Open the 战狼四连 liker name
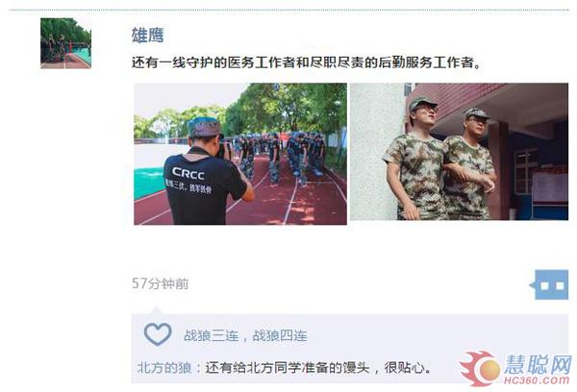Screen dimensions: 577x392 pos(280,335)
